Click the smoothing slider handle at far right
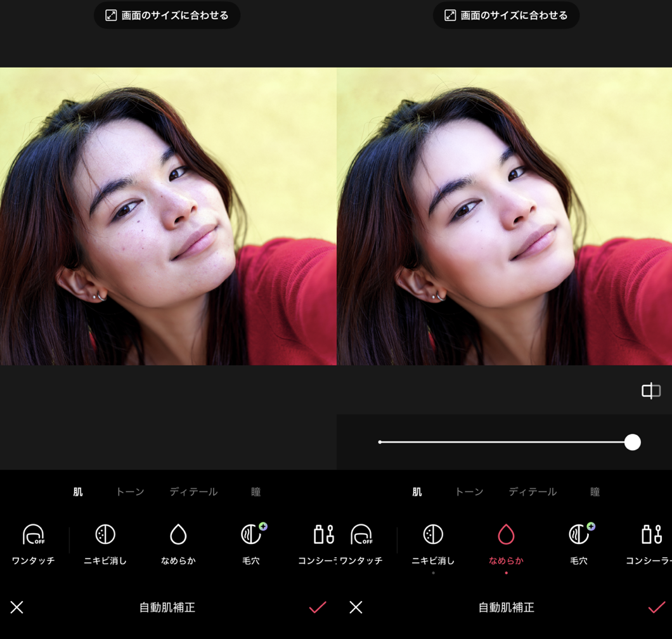The width and height of the screenshot is (672, 639). 632,442
